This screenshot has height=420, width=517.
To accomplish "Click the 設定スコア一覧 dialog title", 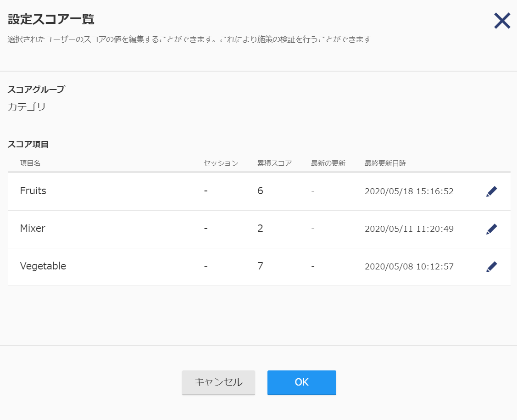I will coord(51,19).
